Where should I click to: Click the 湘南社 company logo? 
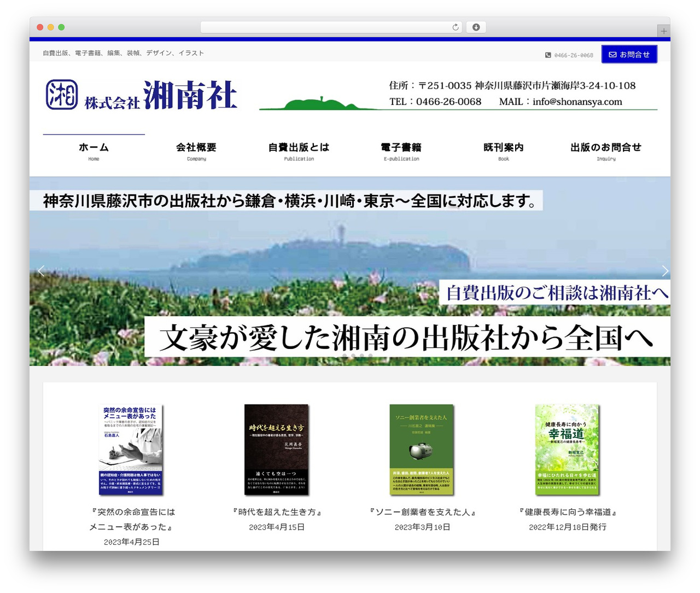[x=142, y=95]
